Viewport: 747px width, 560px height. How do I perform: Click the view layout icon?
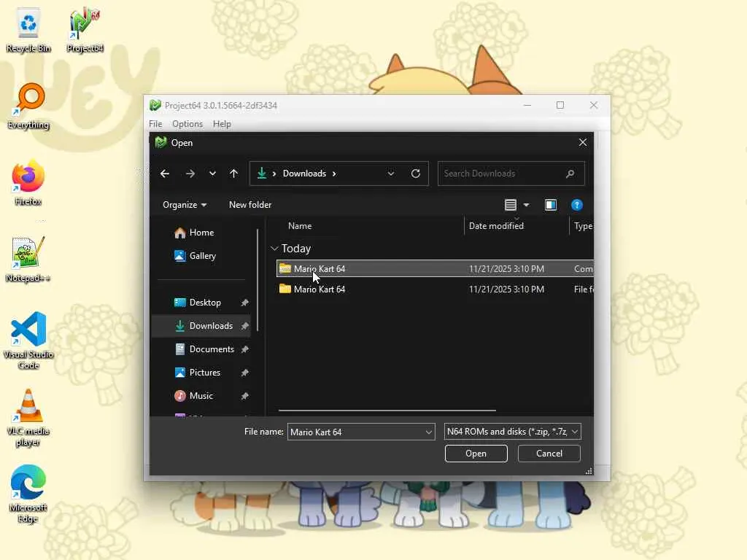[510, 205]
